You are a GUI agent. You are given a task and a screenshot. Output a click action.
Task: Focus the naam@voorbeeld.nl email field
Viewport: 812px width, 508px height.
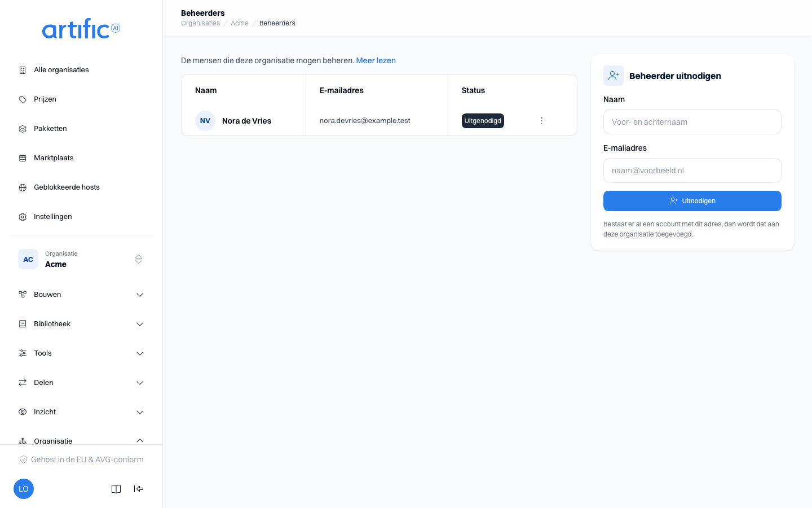tap(692, 170)
